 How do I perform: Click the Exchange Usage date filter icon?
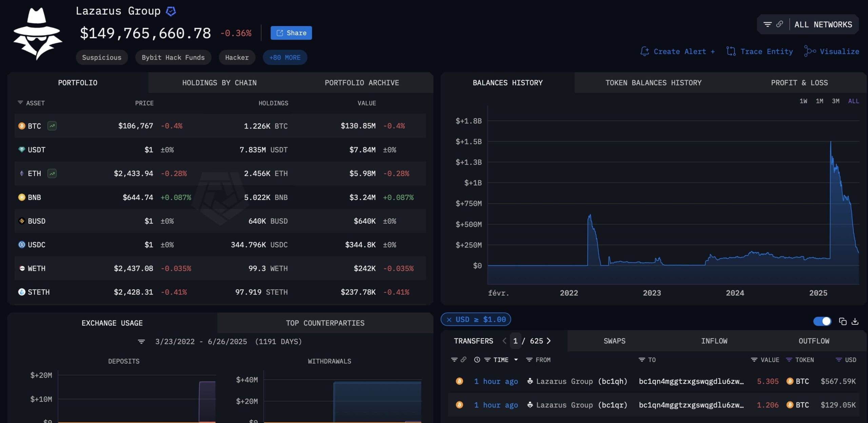[141, 341]
